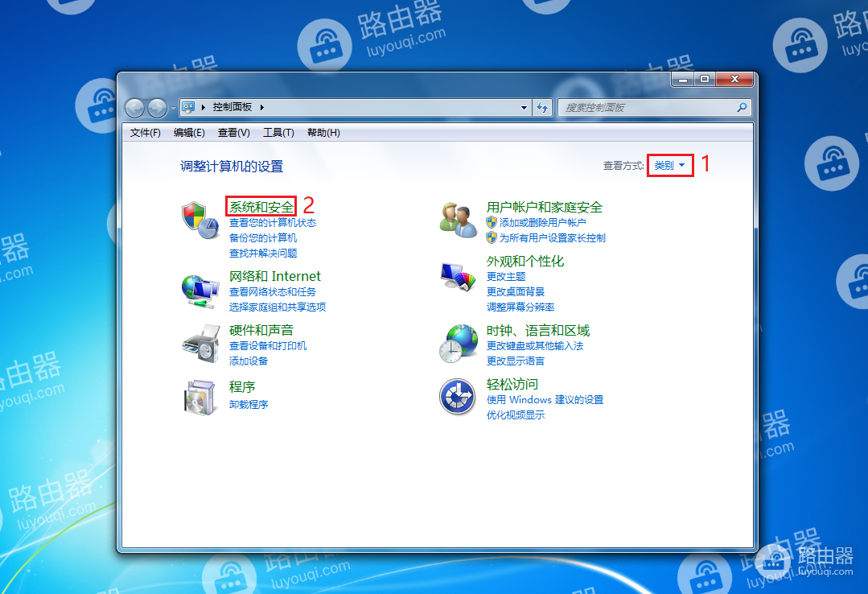Click 使用 Windows 建议的设置 link
868x594 pixels.
pos(545,399)
